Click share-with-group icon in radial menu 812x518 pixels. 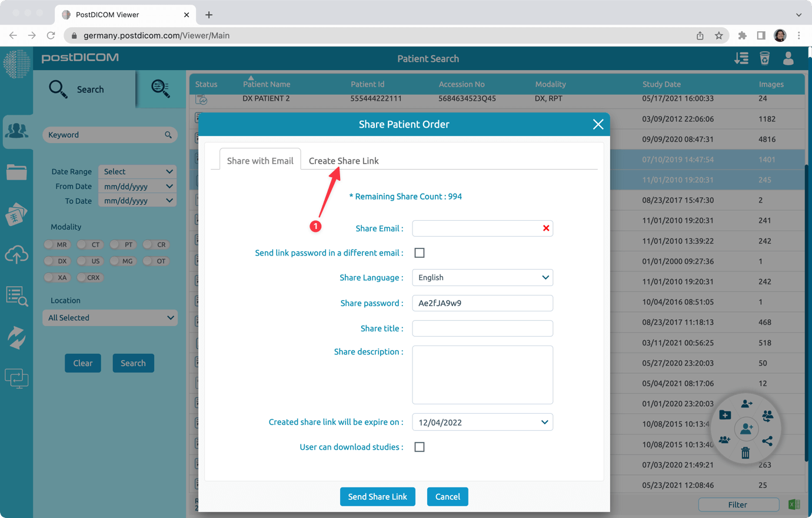[768, 416]
